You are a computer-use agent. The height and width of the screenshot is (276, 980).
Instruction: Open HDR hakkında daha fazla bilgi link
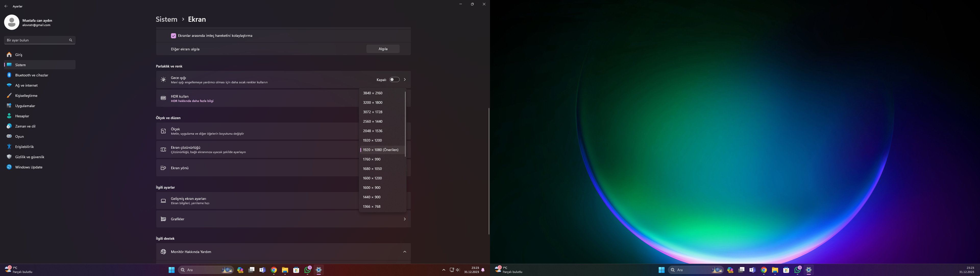pyautogui.click(x=192, y=101)
